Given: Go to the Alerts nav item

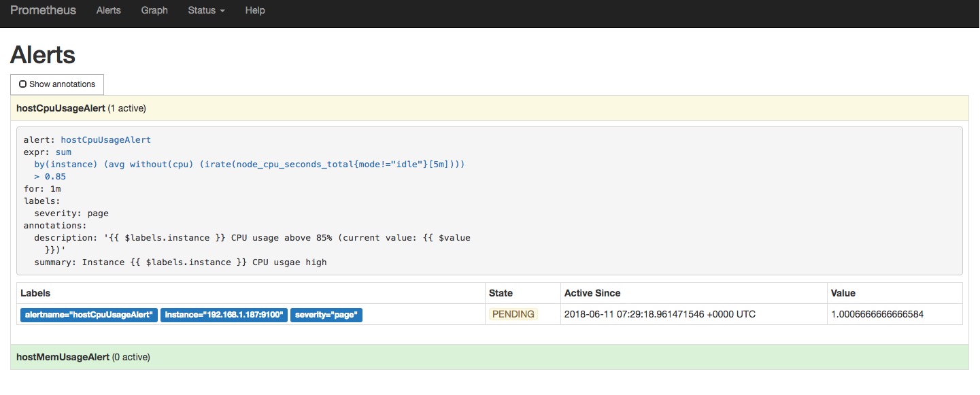Looking at the screenshot, I should [109, 11].
